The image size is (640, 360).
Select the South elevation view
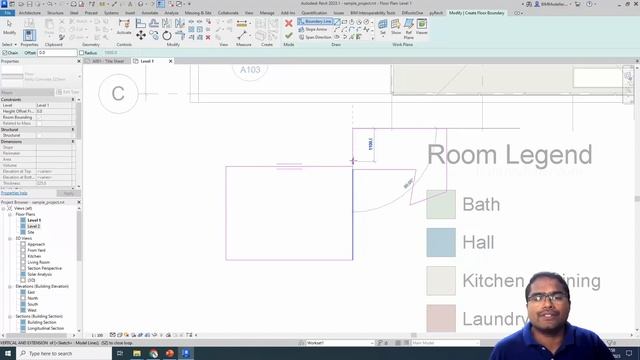pos(32,304)
